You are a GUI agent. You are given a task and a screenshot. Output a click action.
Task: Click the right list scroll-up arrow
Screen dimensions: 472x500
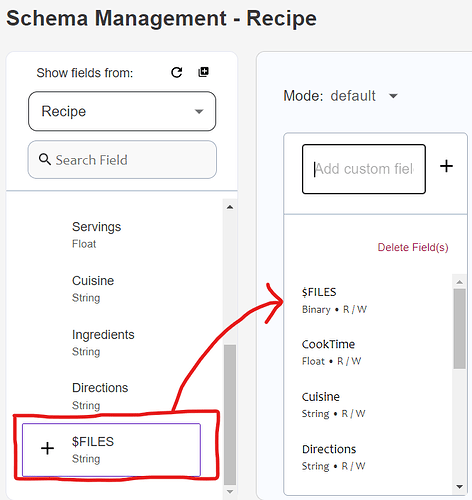[460, 282]
